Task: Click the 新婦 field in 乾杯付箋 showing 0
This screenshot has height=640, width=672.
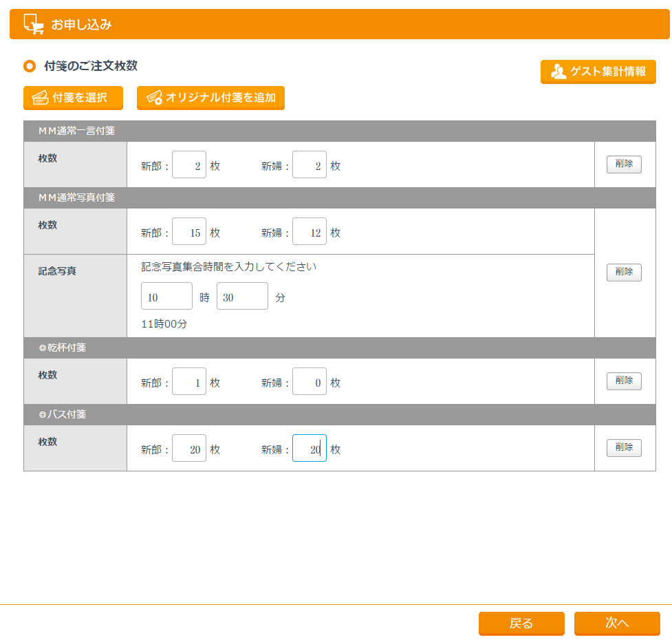Action: click(310, 382)
